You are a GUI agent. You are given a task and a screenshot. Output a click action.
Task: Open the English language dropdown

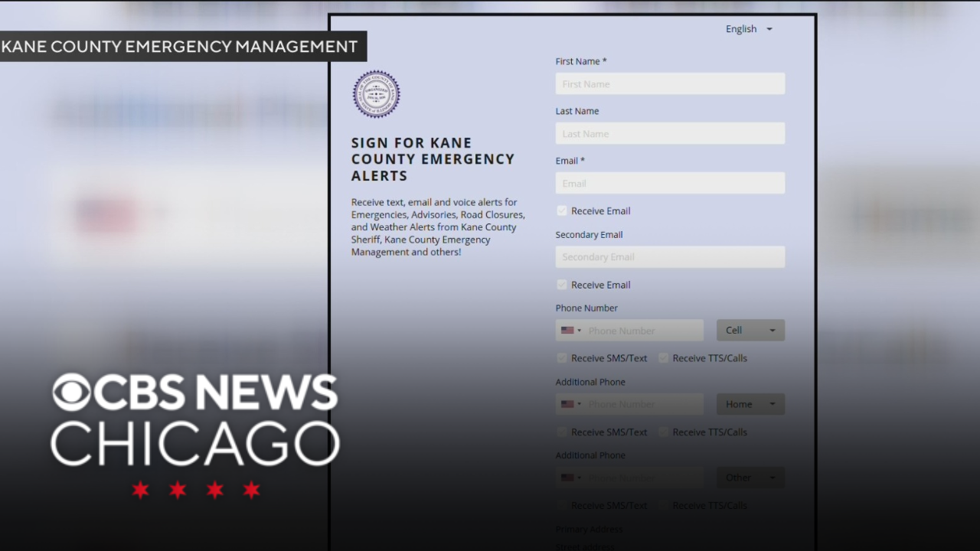[x=749, y=29]
